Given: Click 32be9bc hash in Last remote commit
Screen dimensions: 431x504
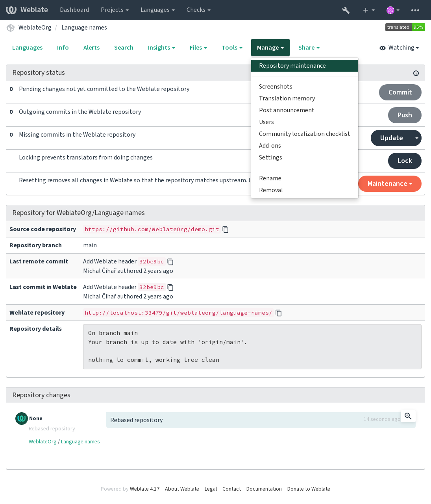Looking at the screenshot, I should 152,262.
